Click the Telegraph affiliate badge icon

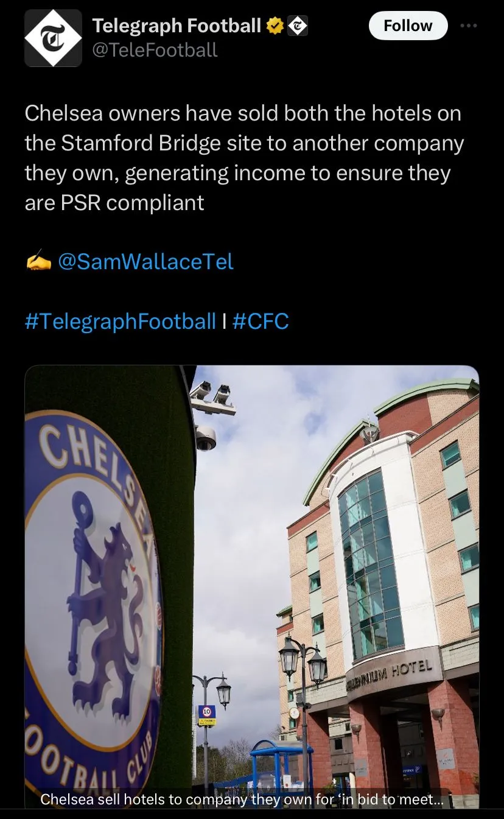[x=298, y=26]
